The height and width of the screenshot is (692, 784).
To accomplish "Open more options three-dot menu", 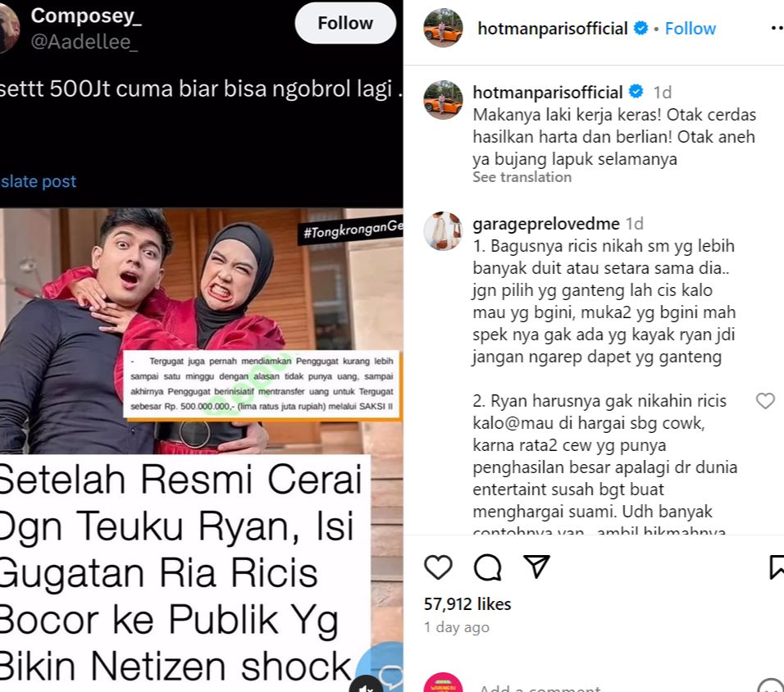I will [777, 29].
